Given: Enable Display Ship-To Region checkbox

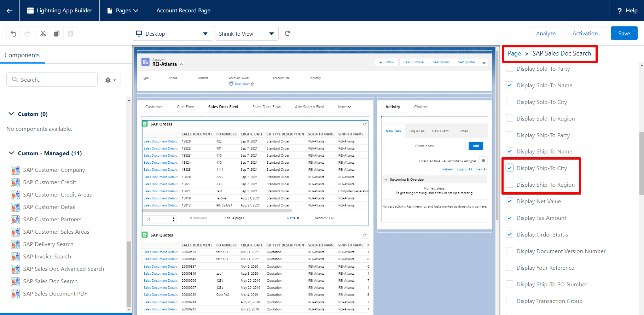Looking at the screenshot, I should (510, 185).
